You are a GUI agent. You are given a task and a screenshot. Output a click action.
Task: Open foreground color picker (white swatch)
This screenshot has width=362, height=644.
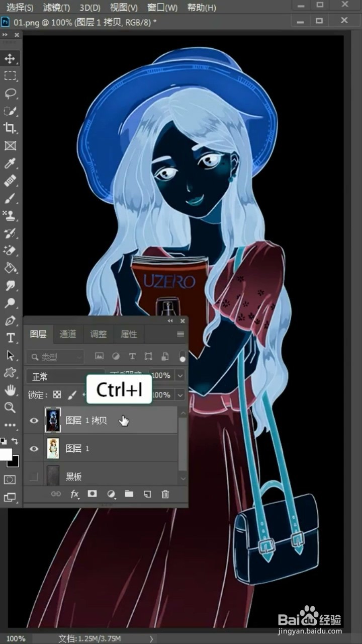[x=5, y=454]
